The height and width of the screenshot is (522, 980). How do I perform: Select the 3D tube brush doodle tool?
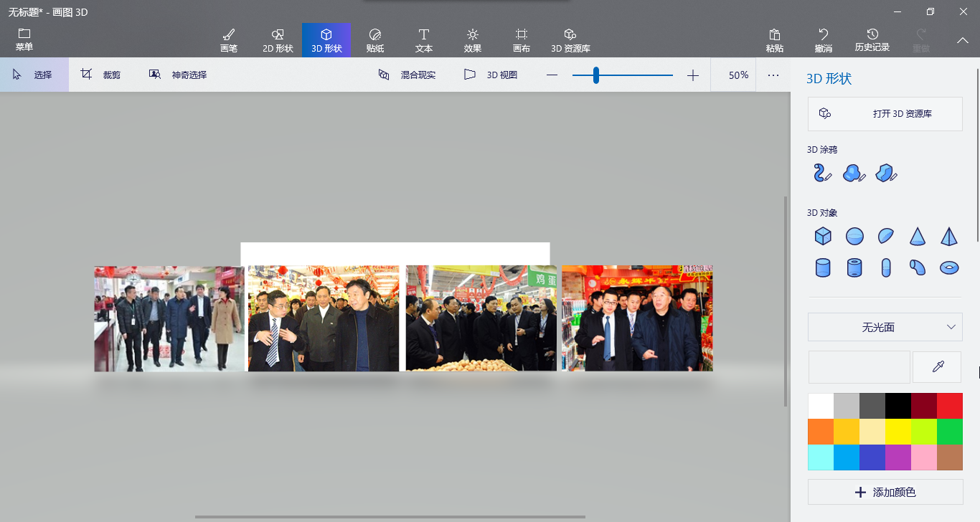pyautogui.click(x=823, y=173)
